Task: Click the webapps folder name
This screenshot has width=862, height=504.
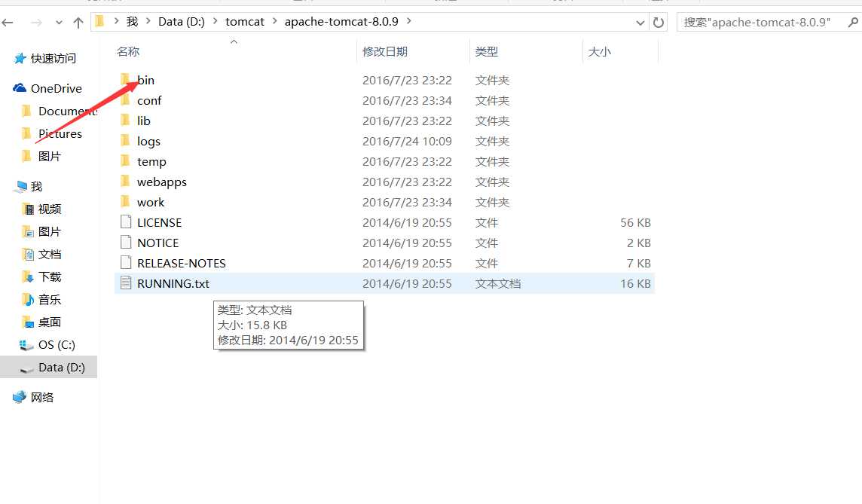Action: coord(161,182)
